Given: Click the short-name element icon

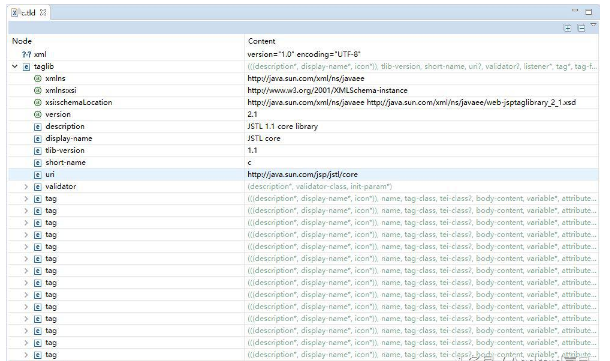Looking at the screenshot, I should point(38,163).
